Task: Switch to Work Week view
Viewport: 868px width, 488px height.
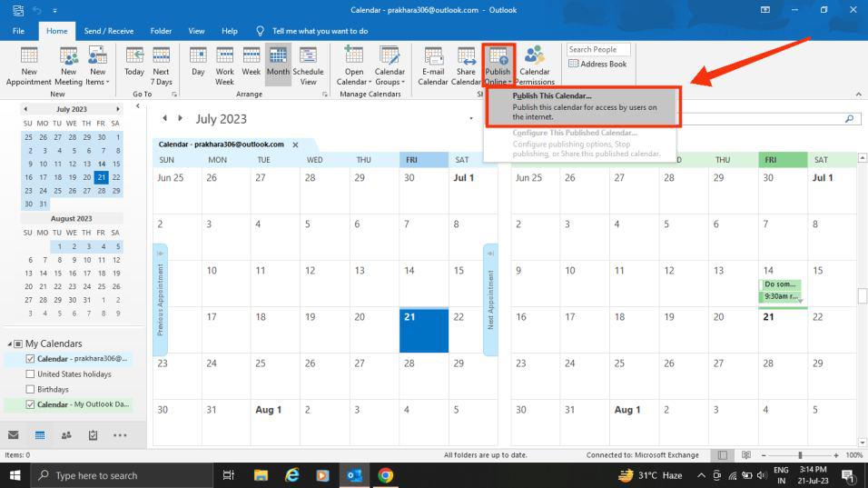Action: pos(225,66)
